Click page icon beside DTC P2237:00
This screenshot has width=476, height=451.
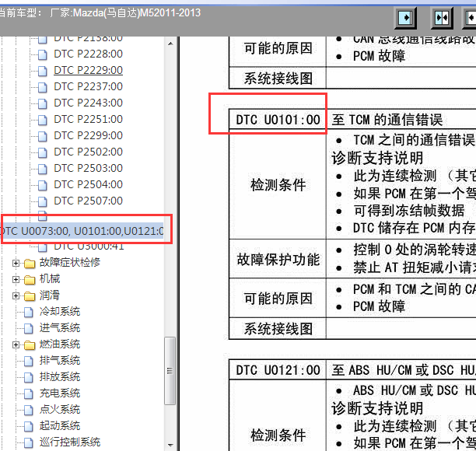(43, 87)
